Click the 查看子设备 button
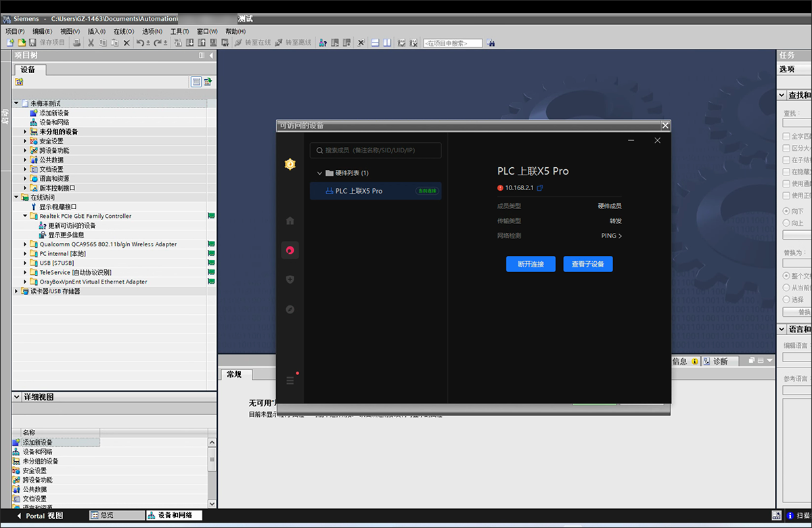The height and width of the screenshot is (528, 812). click(x=588, y=264)
